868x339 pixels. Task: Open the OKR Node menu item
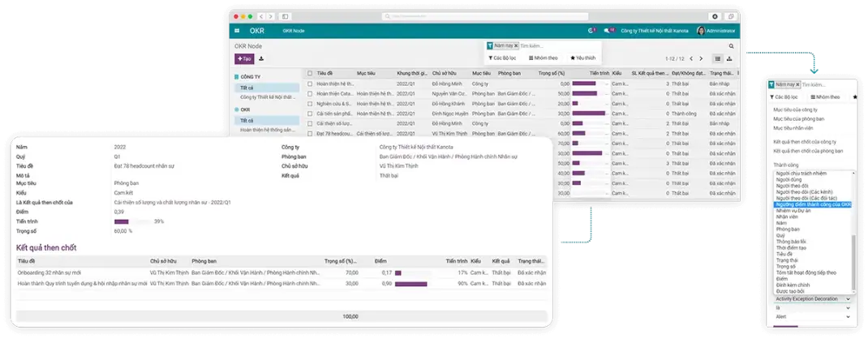coord(293,31)
